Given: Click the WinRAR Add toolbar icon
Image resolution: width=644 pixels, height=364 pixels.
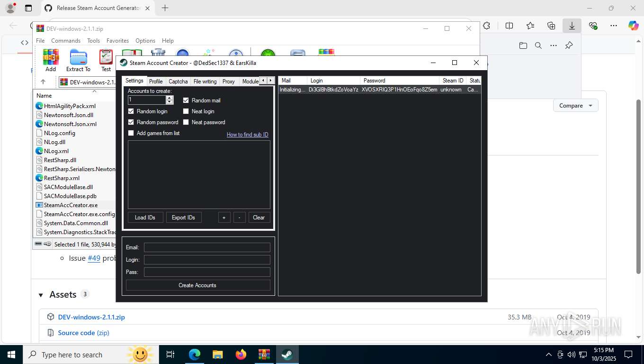Looking at the screenshot, I should coord(51,60).
